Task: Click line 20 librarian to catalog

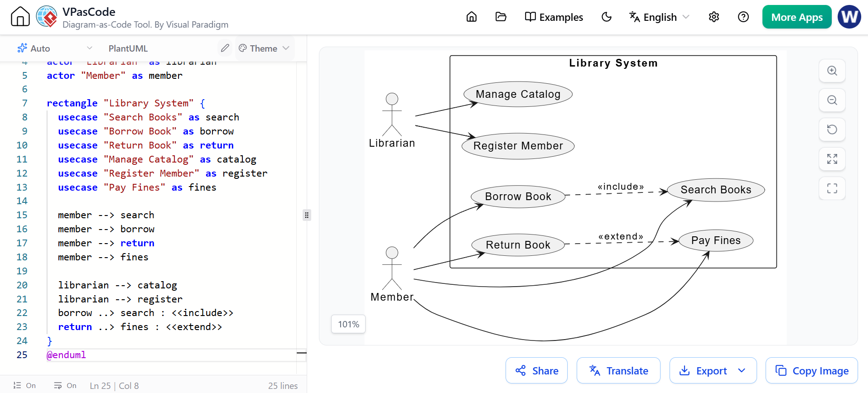Action: tap(117, 285)
